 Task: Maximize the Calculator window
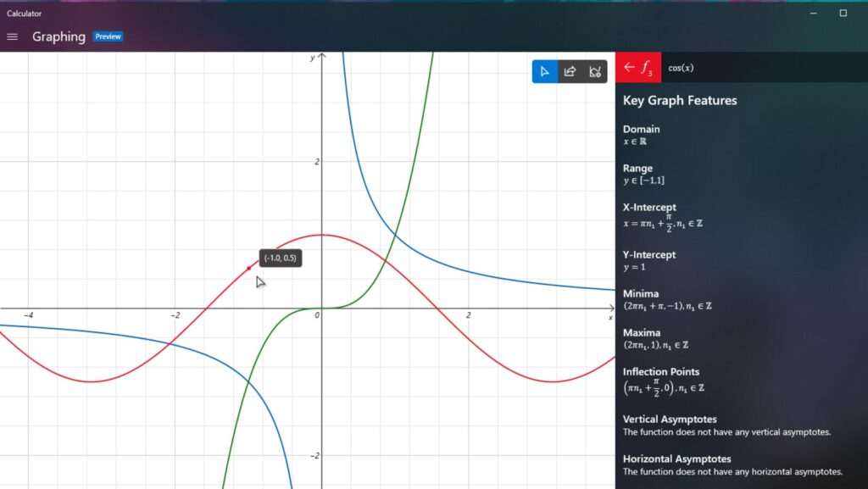(843, 13)
